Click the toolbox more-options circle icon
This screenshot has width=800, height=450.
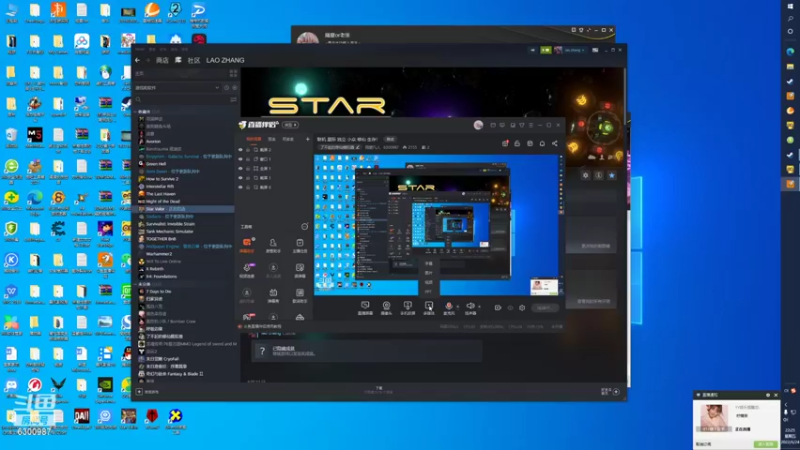(x=305, y=227)
